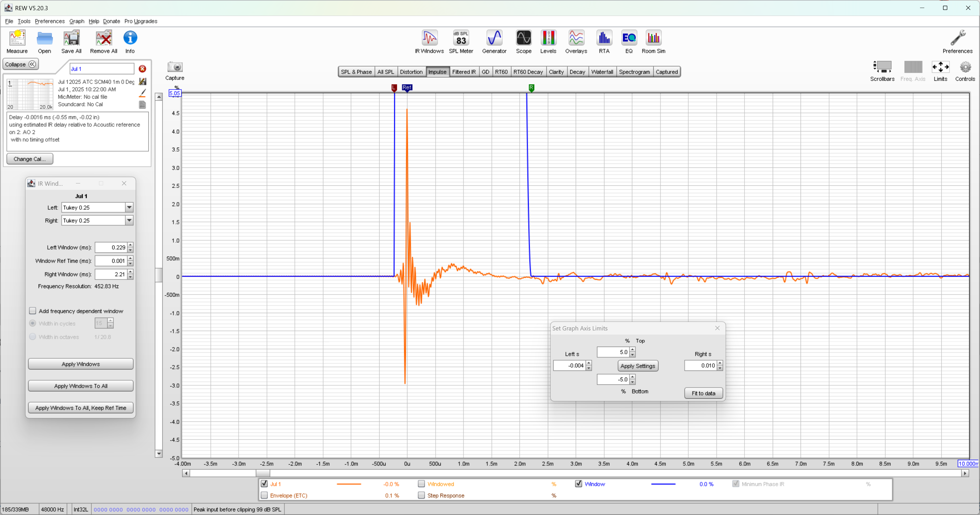This screenshot has height=515, width=980.
Task: Collapse the measurements panel
Action: pos(20,64)
